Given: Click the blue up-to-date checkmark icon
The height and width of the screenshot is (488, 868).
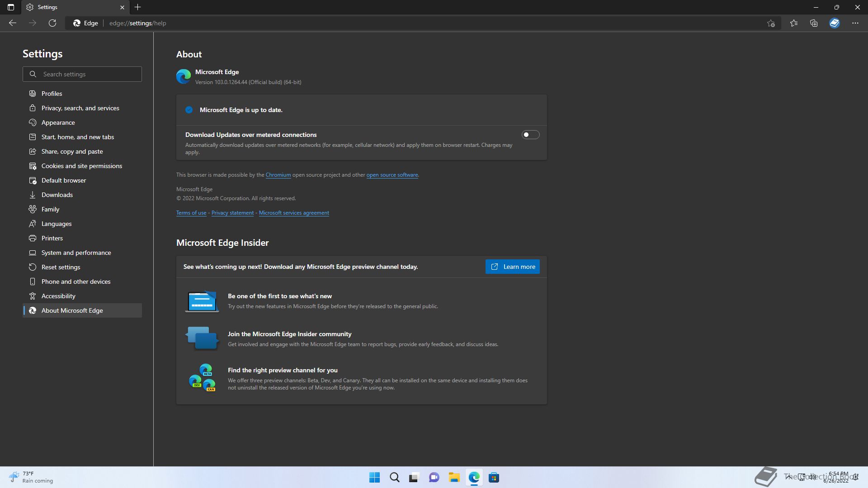Looking at the screenshot, I should 189,110.
